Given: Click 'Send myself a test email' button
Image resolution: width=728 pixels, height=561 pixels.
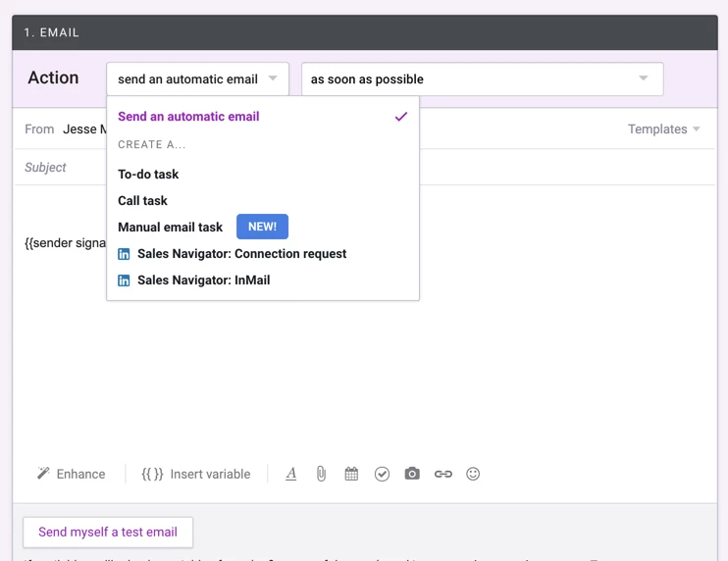Looking at the screenshot, I should pyautogui.click(x=108, y=532).
